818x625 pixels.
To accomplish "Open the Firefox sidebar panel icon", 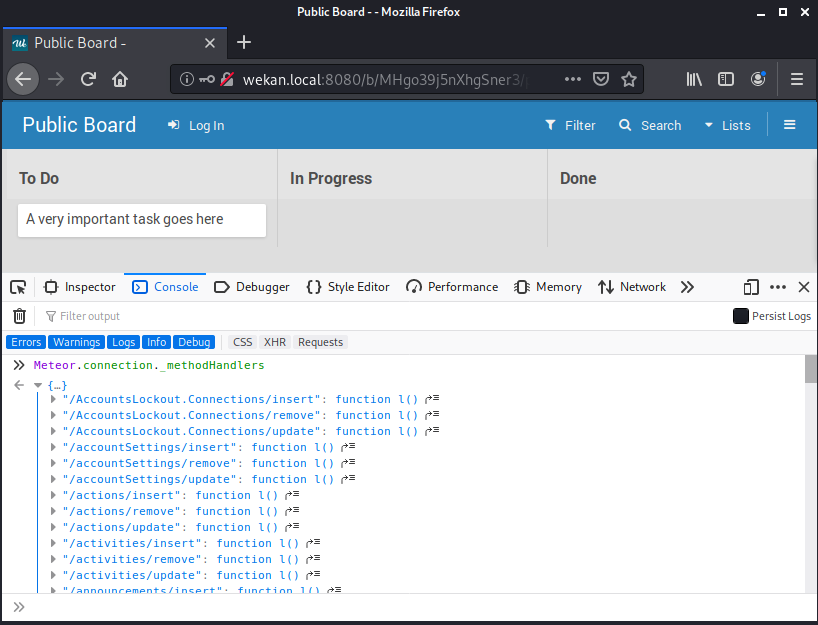I will tap(726, 79).
